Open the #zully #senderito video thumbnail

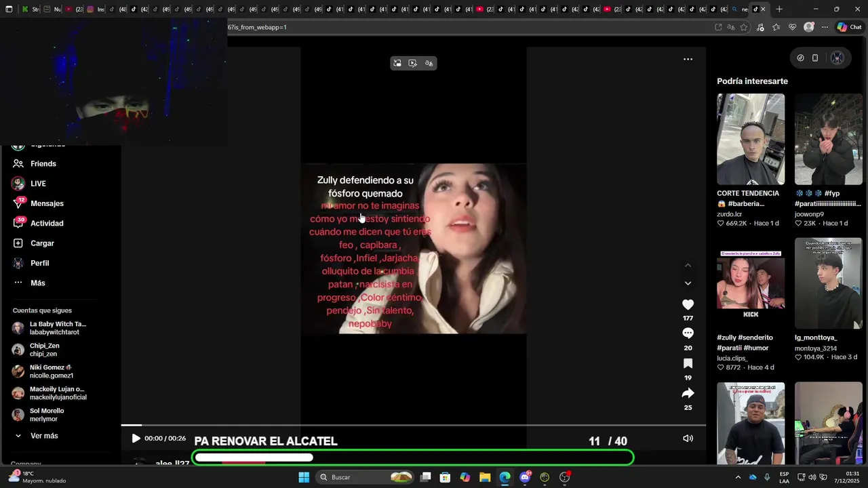751,283
